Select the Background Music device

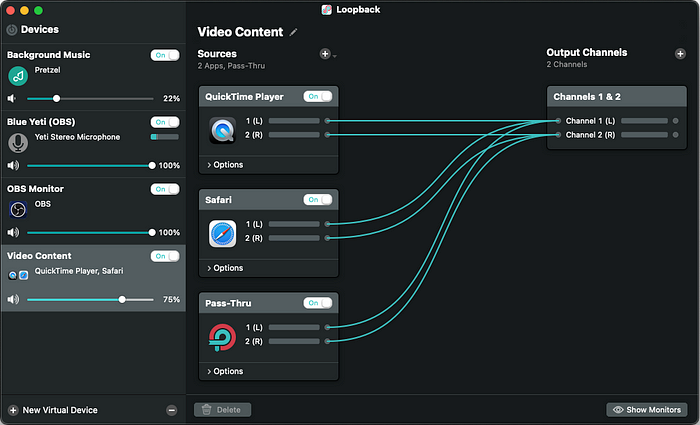click(93, 77)
